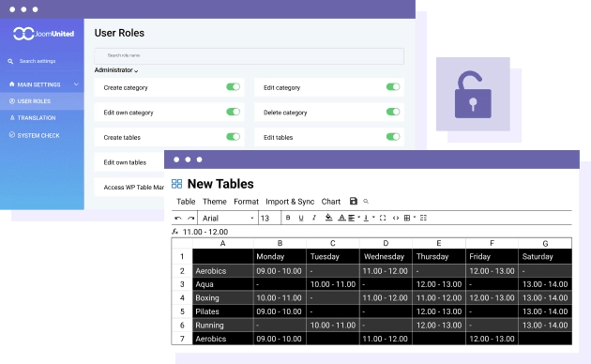The height and width of the screenshot is (364, 591).
Task: Toggle Edit tables permission
Action: point(393,137)
